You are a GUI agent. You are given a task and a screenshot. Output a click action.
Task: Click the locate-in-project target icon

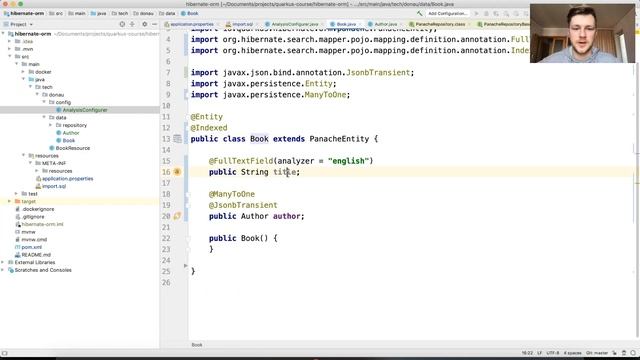coord(122,24)
